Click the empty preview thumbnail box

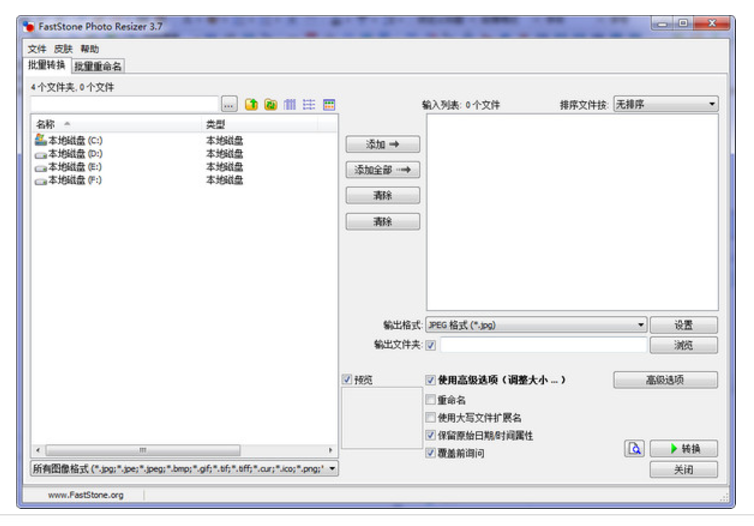click(382, 418)
